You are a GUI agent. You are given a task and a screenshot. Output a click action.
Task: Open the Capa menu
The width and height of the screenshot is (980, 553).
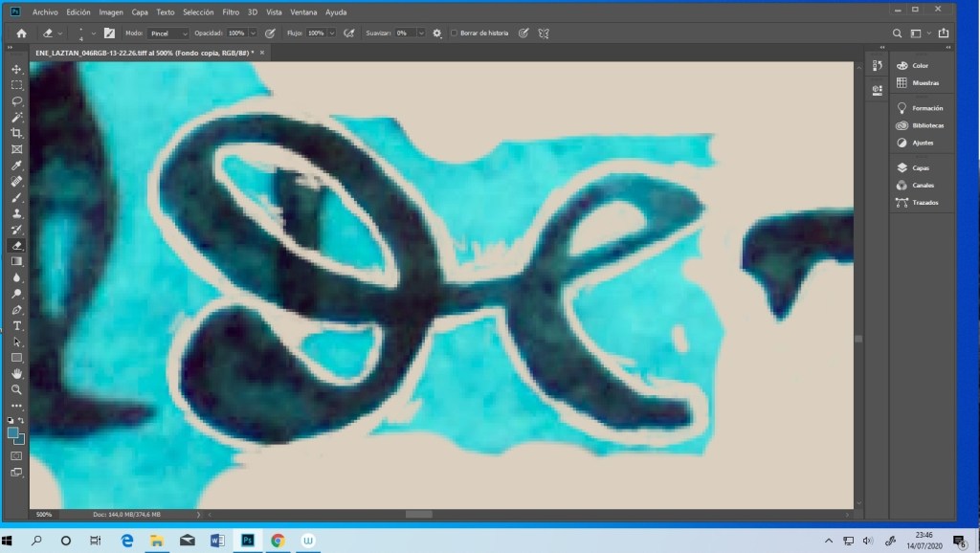coord(141,12)
